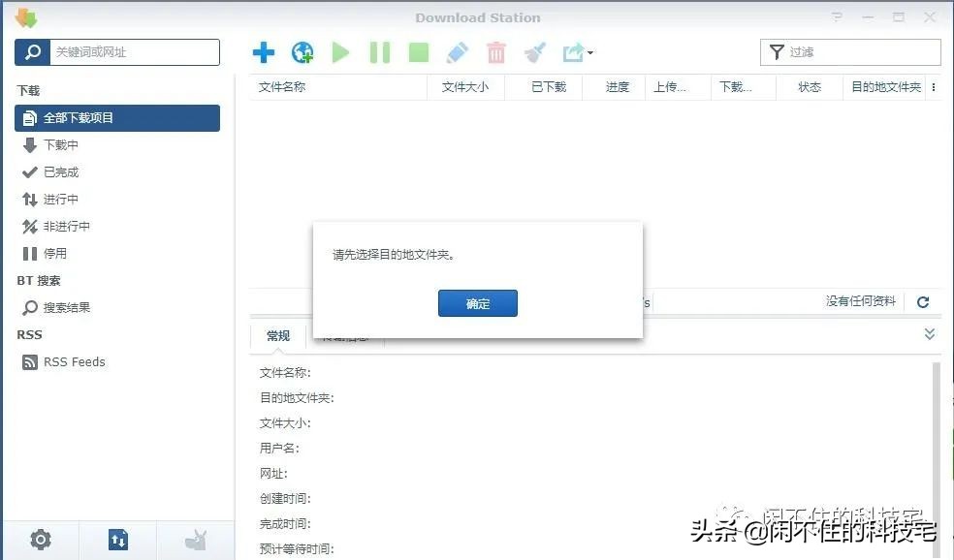Switch to the 常规 tab

(278, 336)
